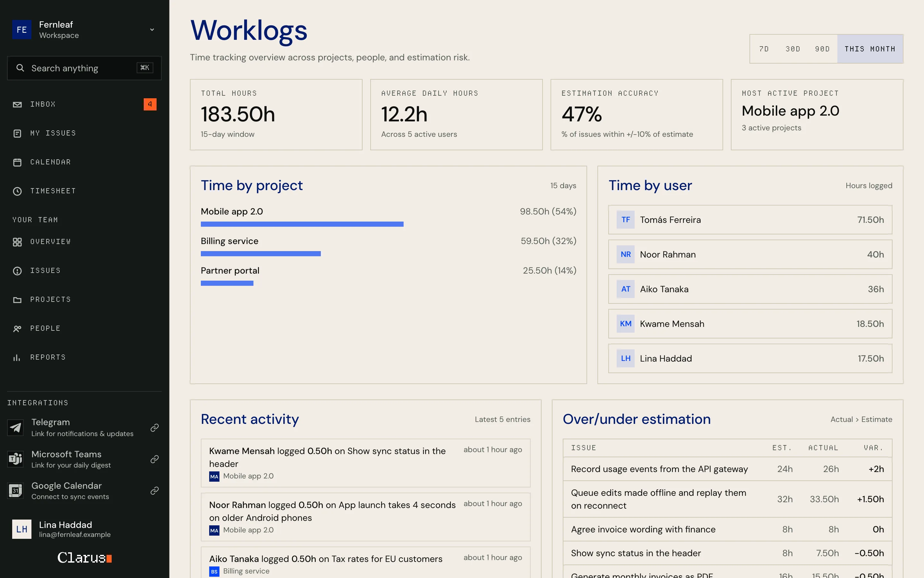Image resolution: width=924 pixels, height=578 pixels.
Task: Click 'Agree invoice wording with finance' row
Action: click(x=727, y=530)
